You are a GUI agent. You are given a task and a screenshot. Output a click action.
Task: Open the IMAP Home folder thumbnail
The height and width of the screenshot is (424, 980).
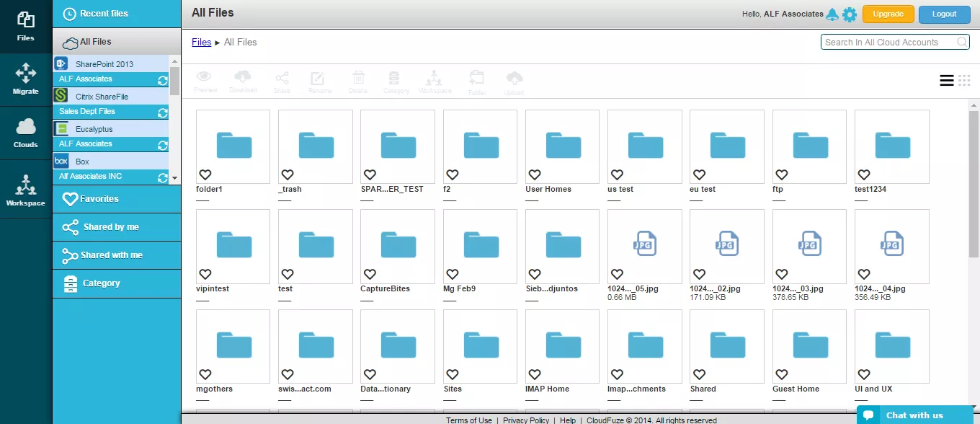tap(563, 345)
